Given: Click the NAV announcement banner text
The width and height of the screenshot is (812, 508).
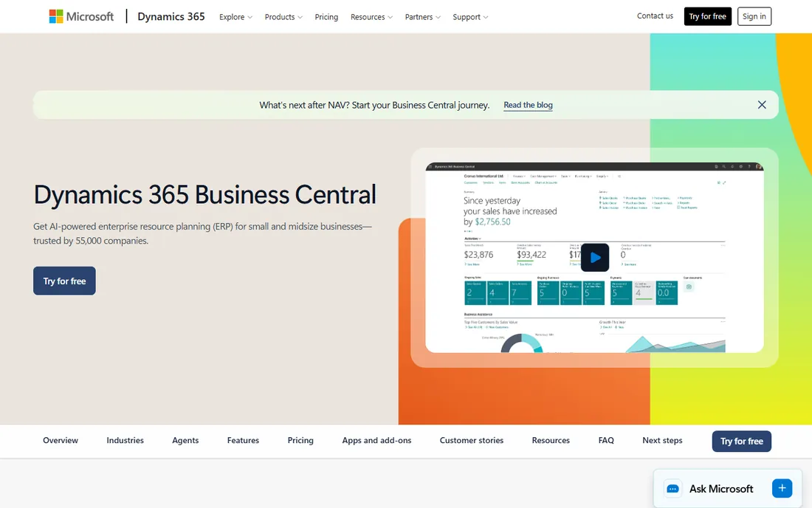Looking at the screenshot, I should (374, 105).
